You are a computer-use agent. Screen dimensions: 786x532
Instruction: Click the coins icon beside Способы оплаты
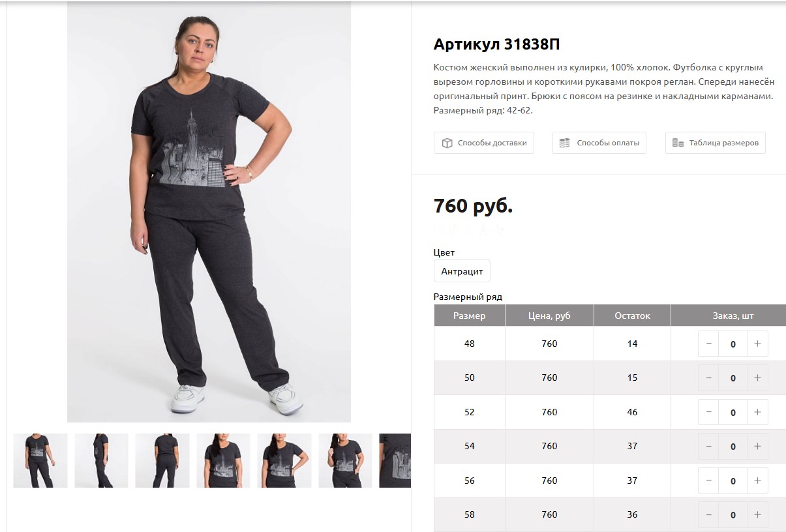pyautogui.click(x=565, y=143)
